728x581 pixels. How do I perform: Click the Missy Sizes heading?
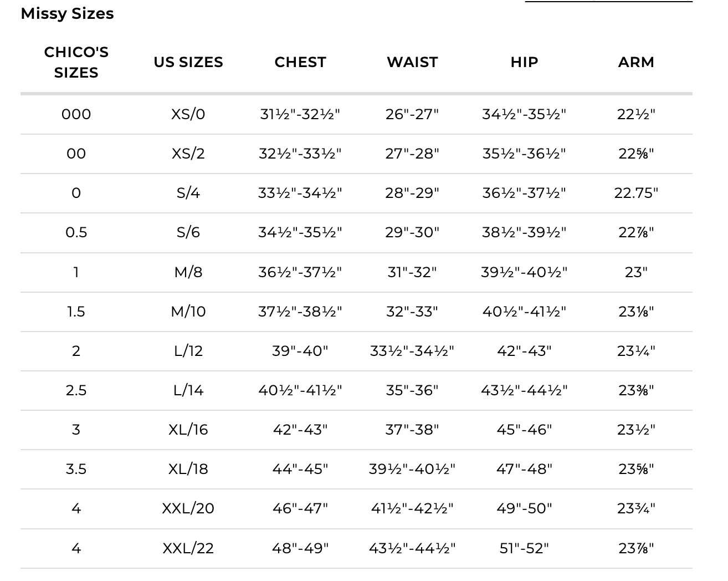(67, 13)
